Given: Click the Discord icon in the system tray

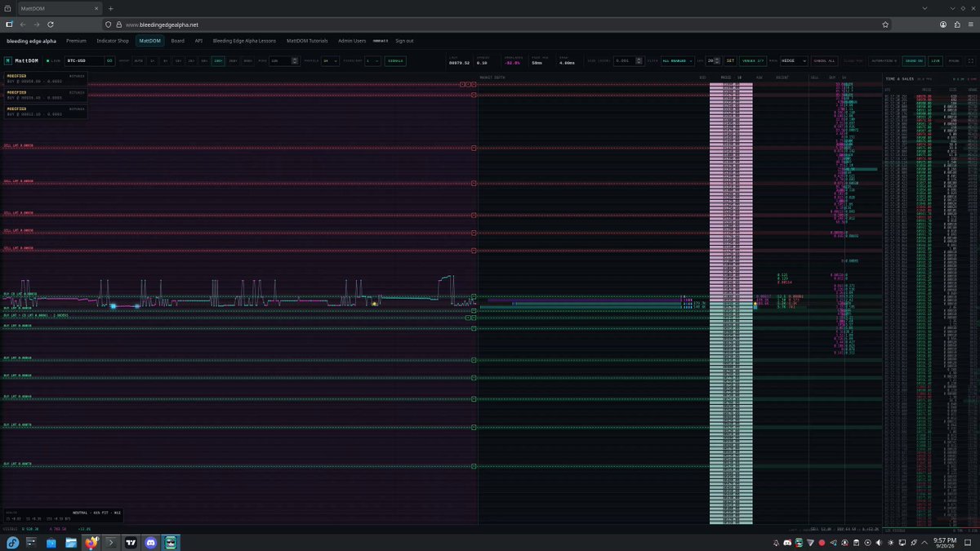Looking at the screenshot, I should pyautogui.click(x=788, y=543).
